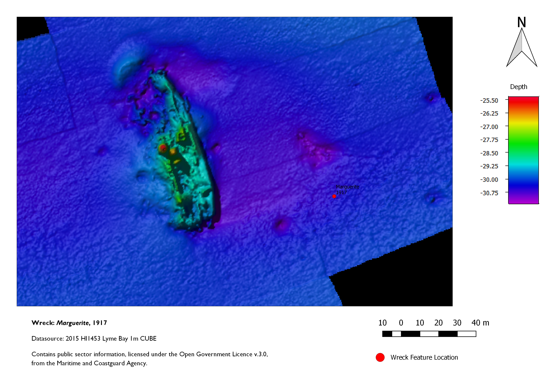The image size is (555, 392).
Task: Click the -27.75 depth value
Action: [489, 140]
